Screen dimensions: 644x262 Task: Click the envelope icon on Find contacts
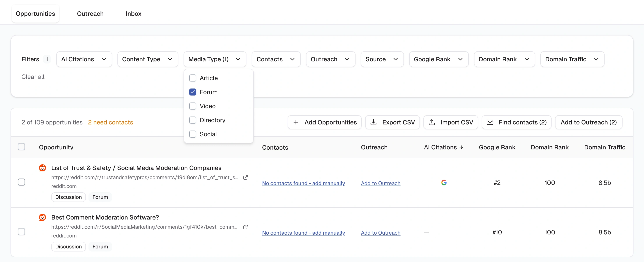(x=490, y=122)
